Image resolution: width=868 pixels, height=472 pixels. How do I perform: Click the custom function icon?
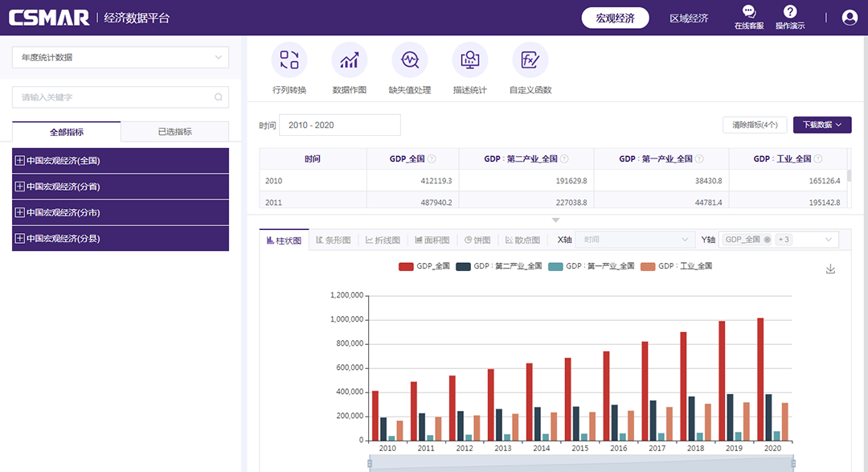pos(530,60)
